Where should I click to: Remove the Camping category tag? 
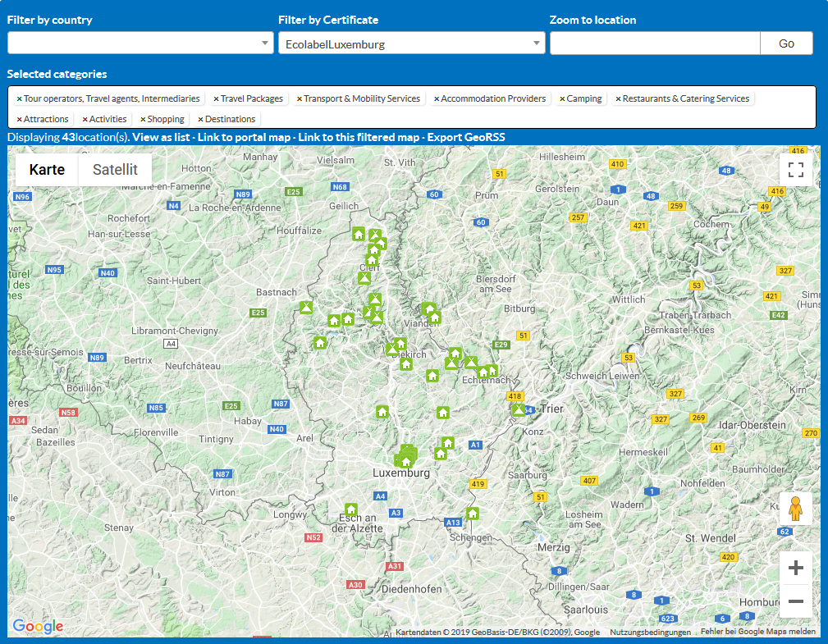tap(562, 98)
